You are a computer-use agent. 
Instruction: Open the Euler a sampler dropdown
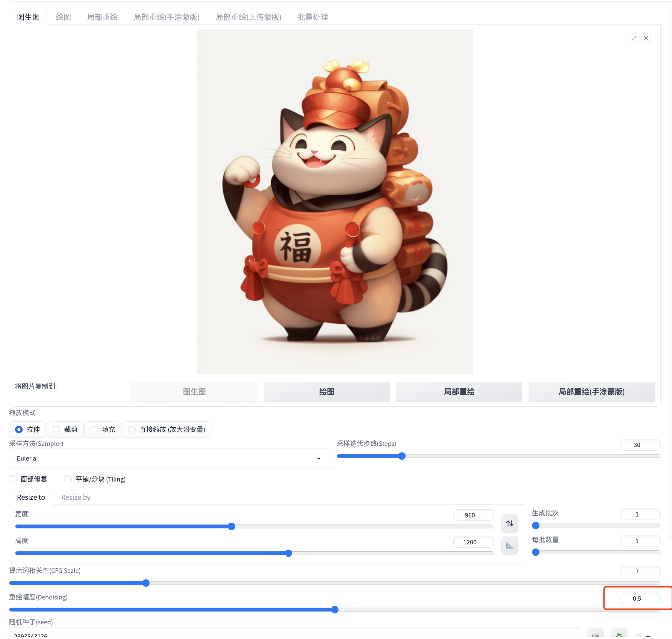(171, 458)
